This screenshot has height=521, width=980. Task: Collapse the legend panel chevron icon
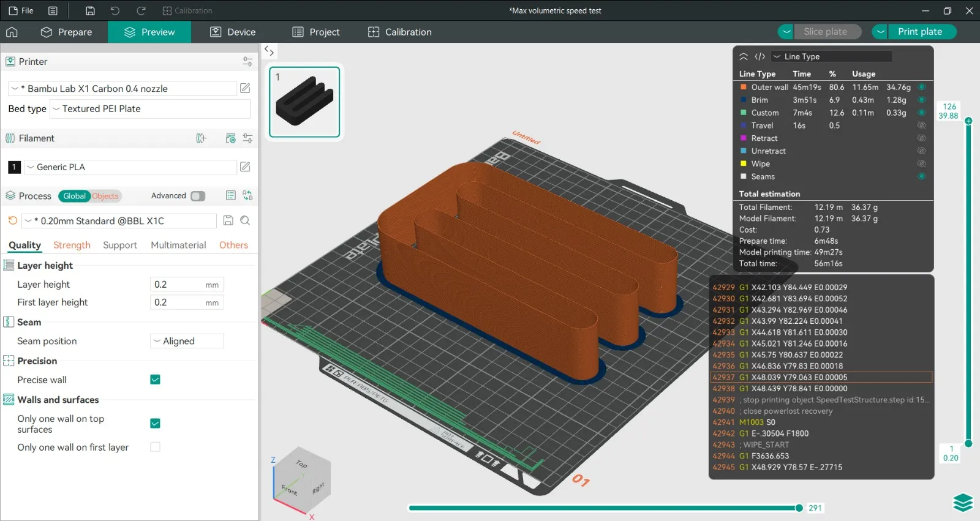coord(744,56)
